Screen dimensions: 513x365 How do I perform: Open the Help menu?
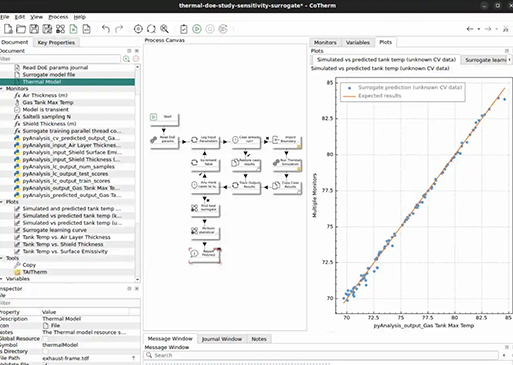point(80,17)
